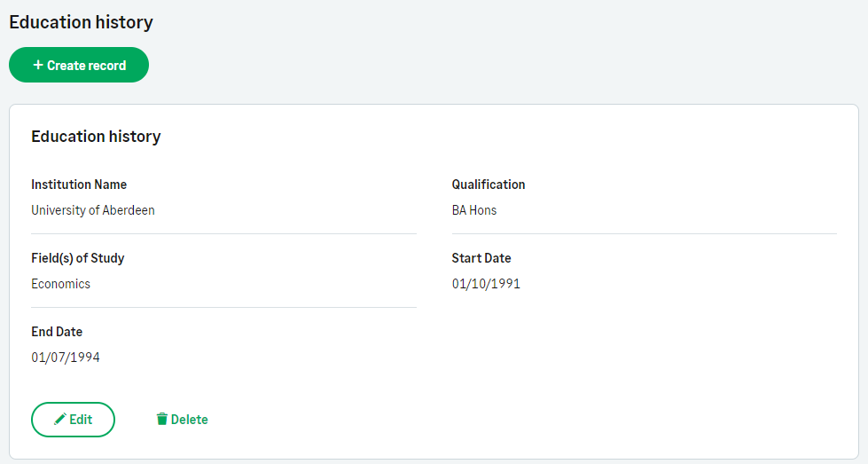Select the start date 01/10/1991
The width and height of the screenshot is (868, 464).
(486, 284)
